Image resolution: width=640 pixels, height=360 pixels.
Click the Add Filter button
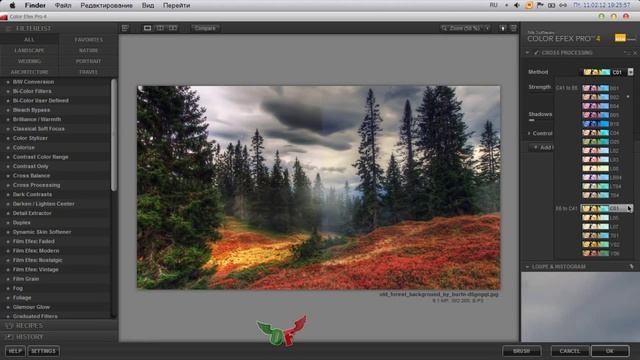pyautogui.click(x=542, y=147)
